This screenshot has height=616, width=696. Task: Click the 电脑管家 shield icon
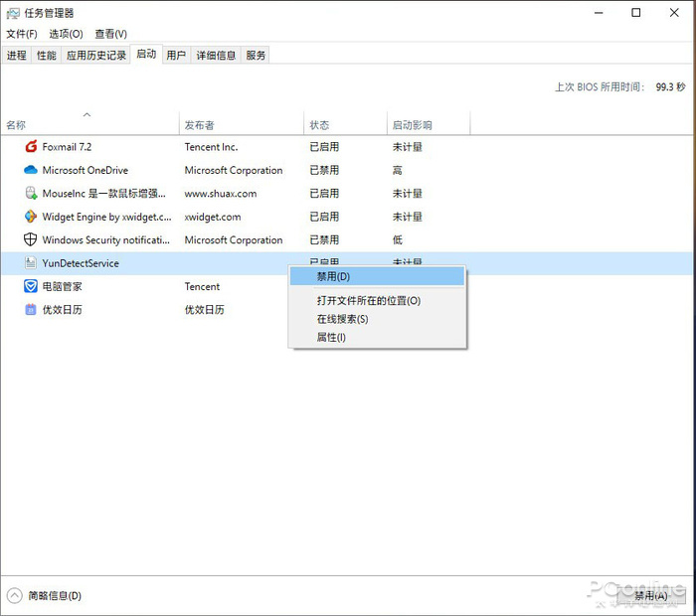(30, 286)
